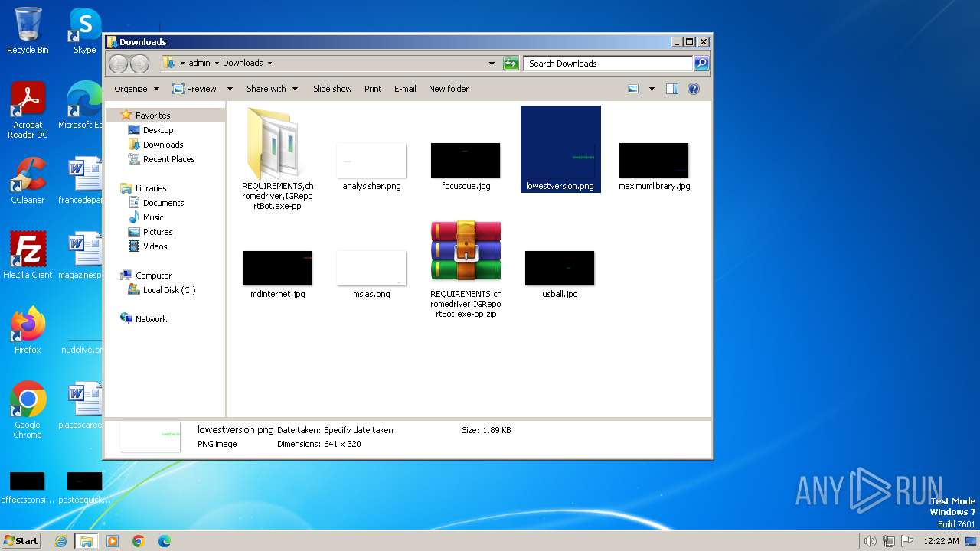Select focusdue.jpg thumbnail
The height and width of the screenshot is (551, 980).
click(x=465, y=167)
